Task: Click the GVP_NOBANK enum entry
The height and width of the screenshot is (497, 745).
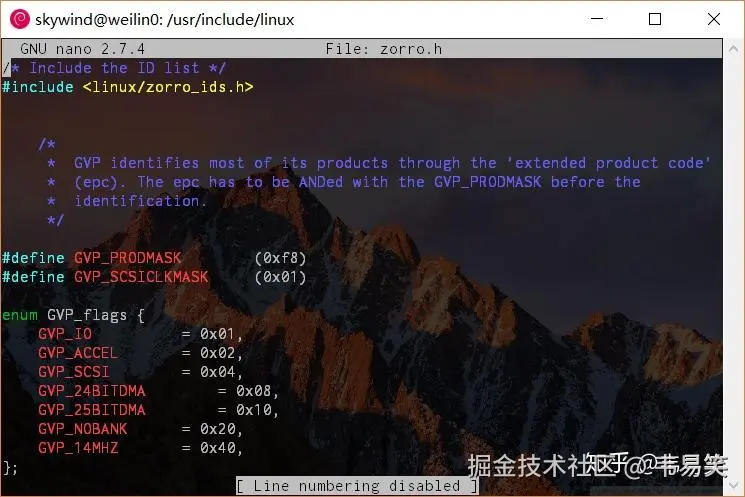Action: pyautogui.click(x=83, y=429)
